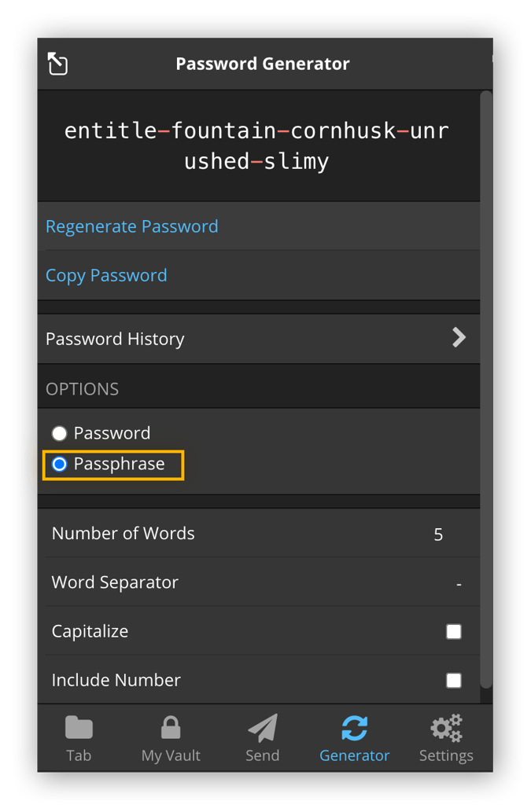The width and height of the screenshot is (531, 812).
Task: Tap the Generator arrows icon to regenerate
Action: (x=354, y=728)
